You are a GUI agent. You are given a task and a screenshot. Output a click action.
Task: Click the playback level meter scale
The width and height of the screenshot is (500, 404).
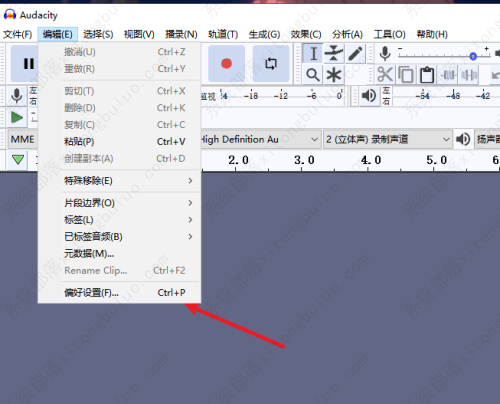coord(447,96)
